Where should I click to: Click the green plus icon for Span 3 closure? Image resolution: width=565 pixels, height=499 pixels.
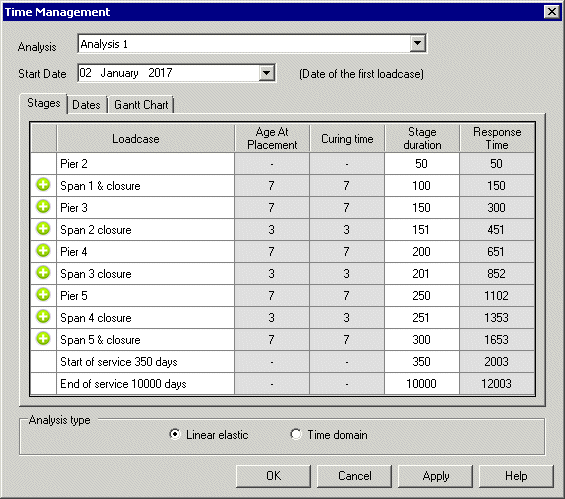point(43,273)
